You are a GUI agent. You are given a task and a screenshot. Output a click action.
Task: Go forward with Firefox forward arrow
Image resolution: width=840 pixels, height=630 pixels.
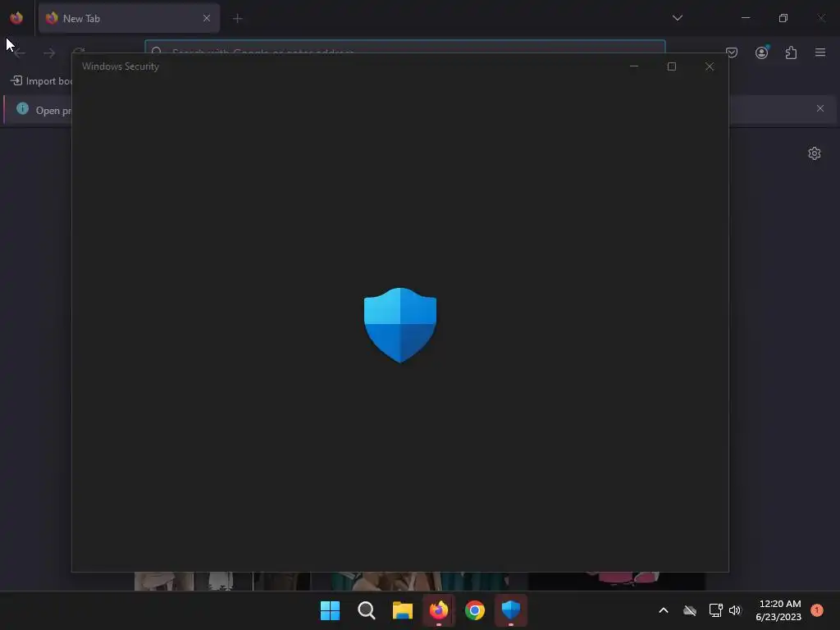tap(49, 53)
